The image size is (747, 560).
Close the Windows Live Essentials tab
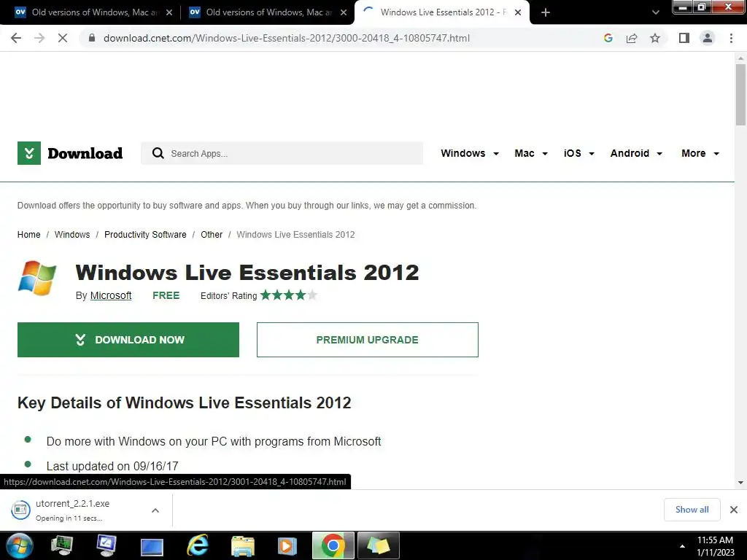click(x=518, y=12)
